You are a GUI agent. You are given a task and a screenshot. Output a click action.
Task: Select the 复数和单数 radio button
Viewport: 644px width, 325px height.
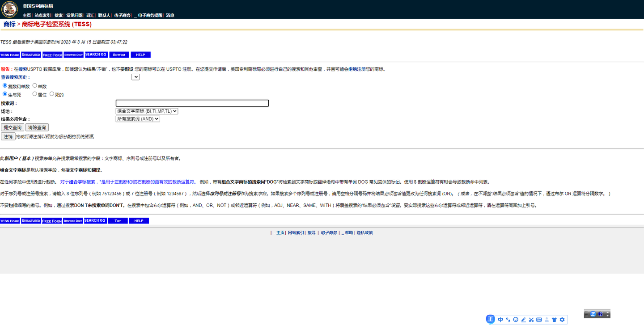pos(5,85)
